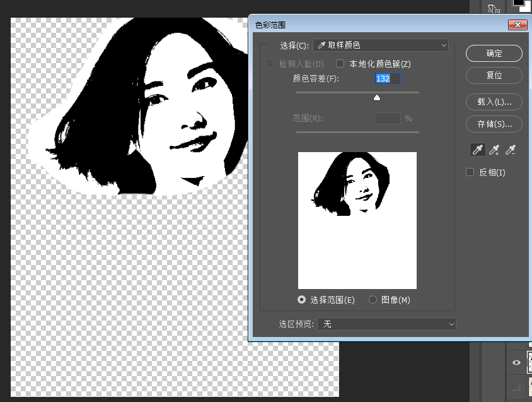Click the 载入 load button

[494, 102]
